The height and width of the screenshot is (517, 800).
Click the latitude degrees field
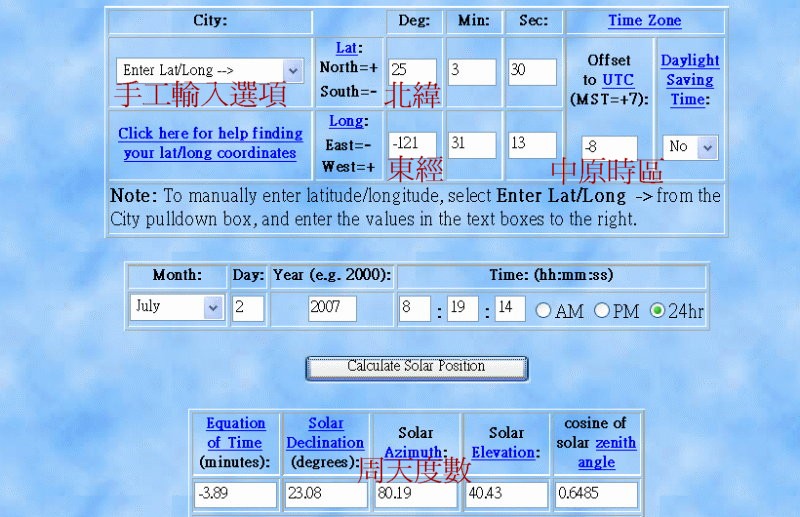[412, 72]
